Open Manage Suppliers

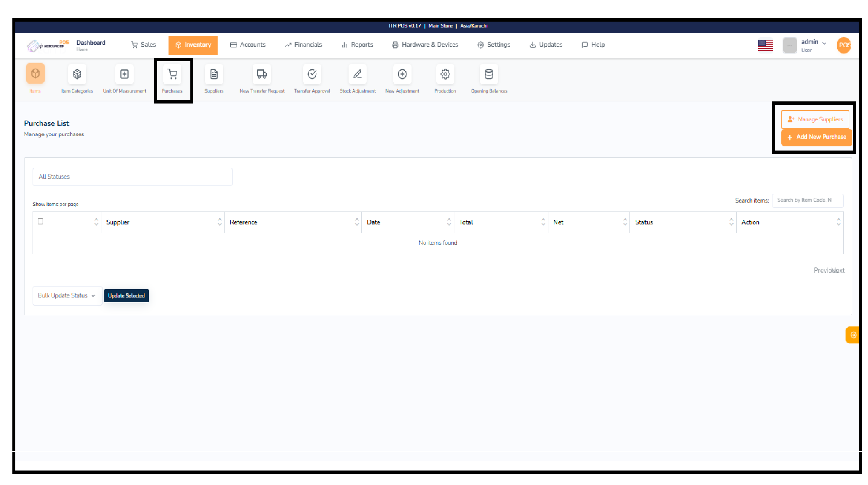815,119
